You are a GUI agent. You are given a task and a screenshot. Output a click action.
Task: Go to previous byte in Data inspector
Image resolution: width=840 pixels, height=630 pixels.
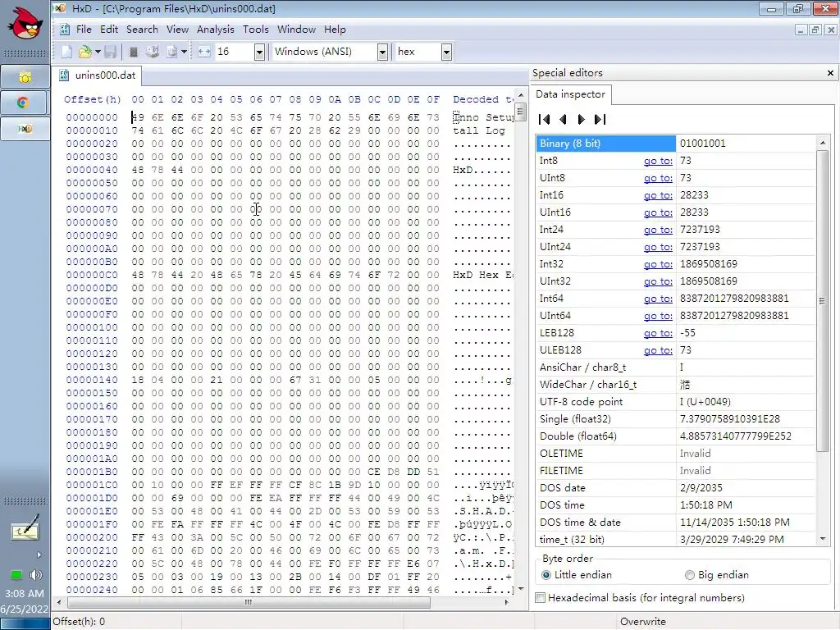(563, 120)
